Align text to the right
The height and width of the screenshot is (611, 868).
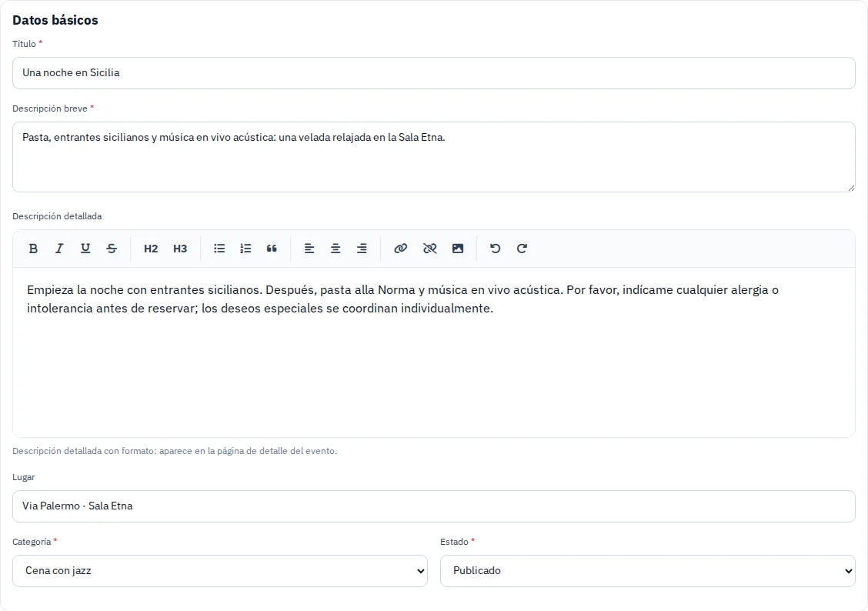tap(362, 249)
